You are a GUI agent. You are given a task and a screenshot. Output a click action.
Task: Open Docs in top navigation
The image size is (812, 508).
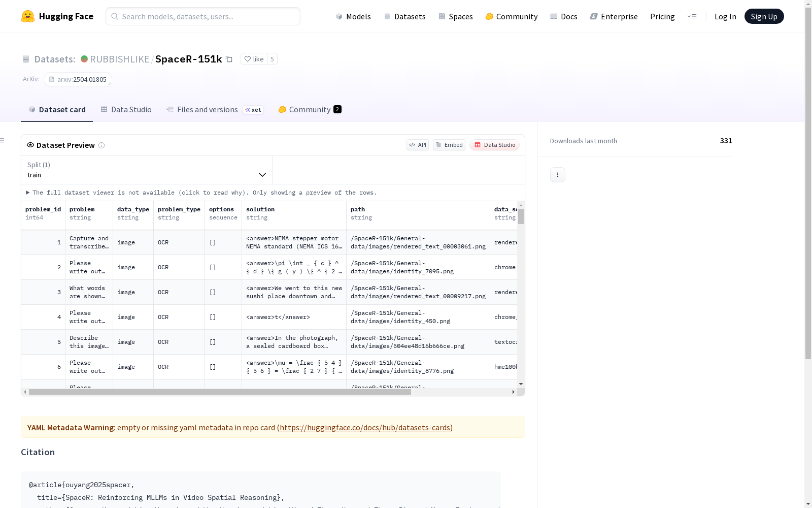(x=563, y=16)
